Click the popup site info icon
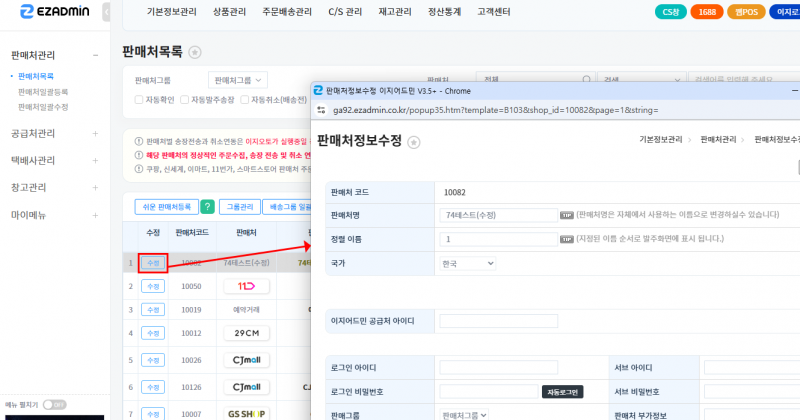 pyautogui.click(x=321, y=110)
